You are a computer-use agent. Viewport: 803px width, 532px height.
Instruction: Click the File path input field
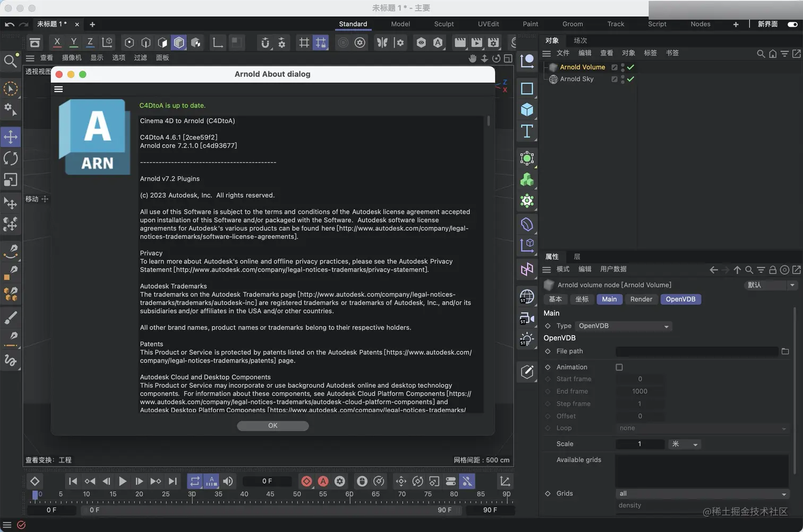697,351
